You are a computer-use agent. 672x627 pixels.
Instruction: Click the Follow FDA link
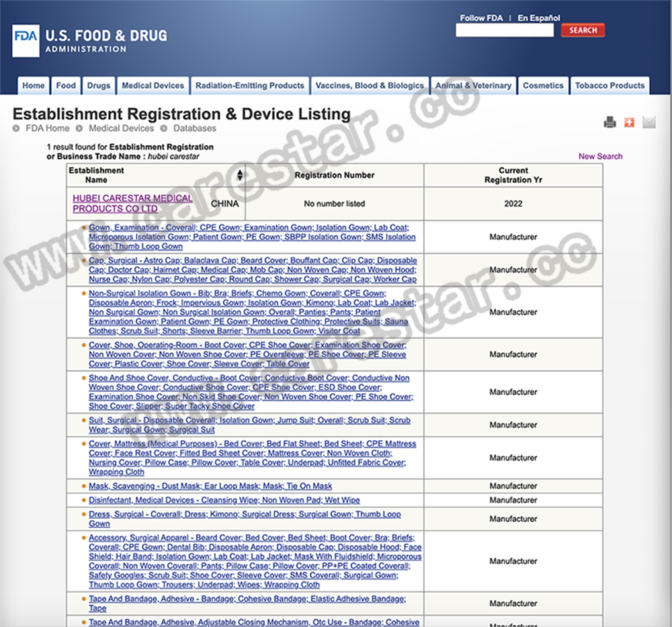(x=481, y=18)
